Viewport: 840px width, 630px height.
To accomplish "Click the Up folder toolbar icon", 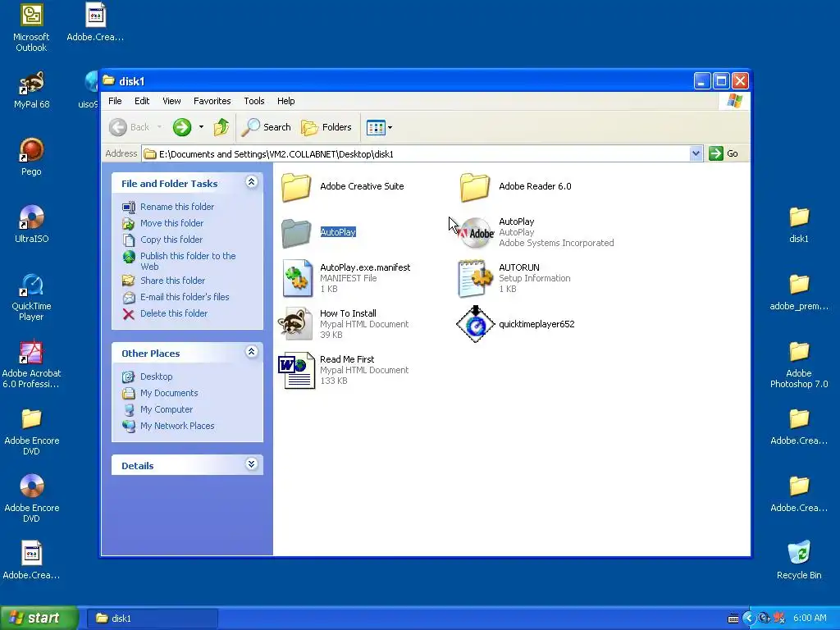I will pyautogui.click(x=221, y=127).
